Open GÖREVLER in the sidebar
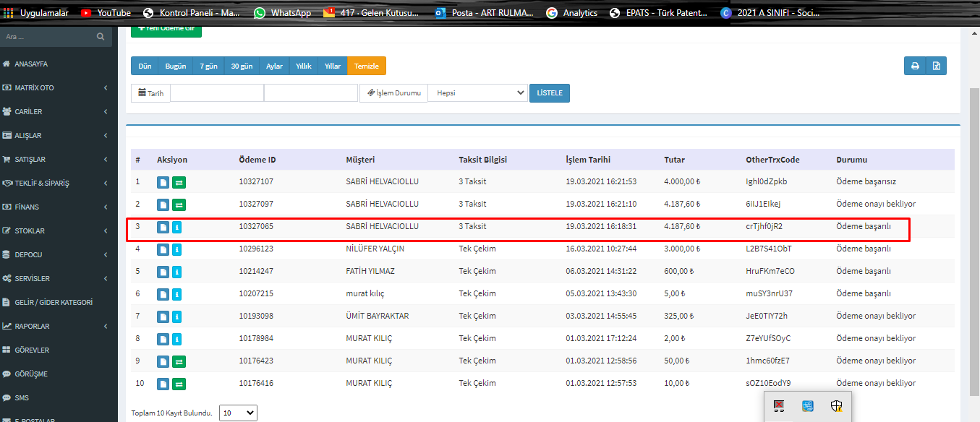980x422 pixels. point(31,350)
